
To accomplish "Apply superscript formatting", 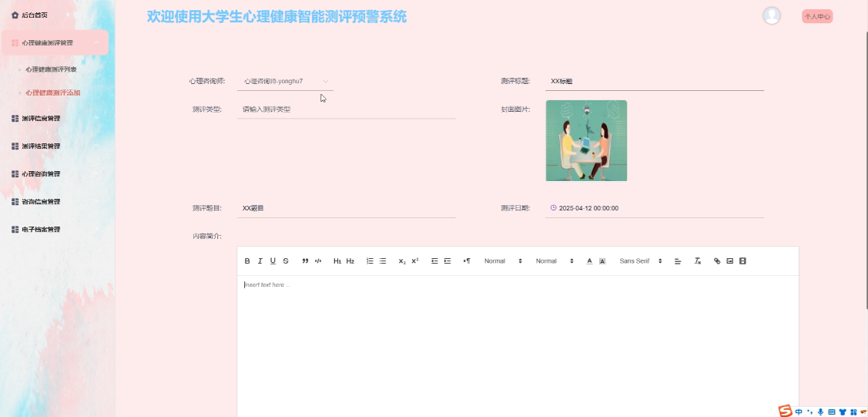I will [x=415, y=261].
